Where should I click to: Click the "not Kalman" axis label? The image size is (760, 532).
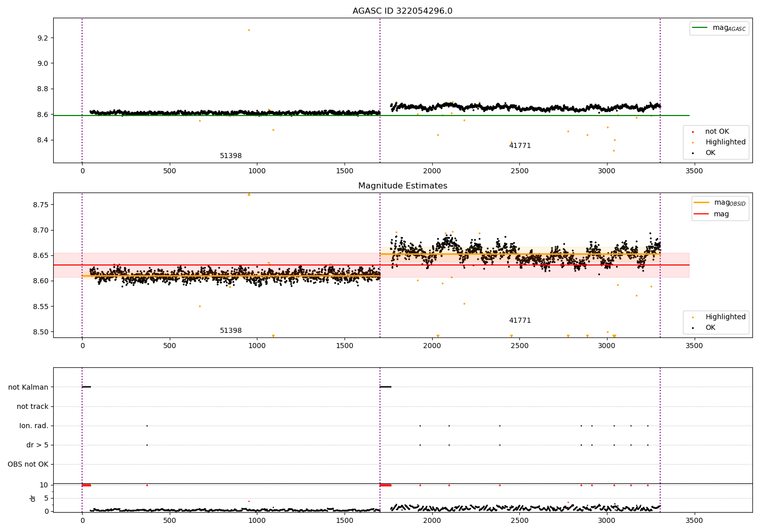coord(28,387)
